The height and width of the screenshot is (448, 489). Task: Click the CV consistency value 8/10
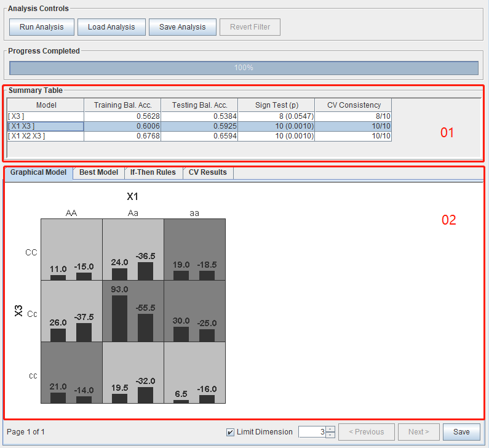(x=383, y=116)
